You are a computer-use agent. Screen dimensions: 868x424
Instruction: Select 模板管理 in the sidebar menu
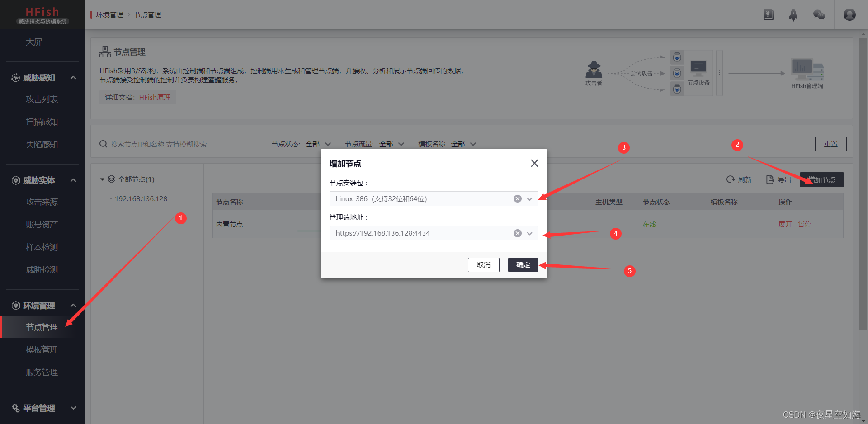pyautogui.click(x=42, y=349)
